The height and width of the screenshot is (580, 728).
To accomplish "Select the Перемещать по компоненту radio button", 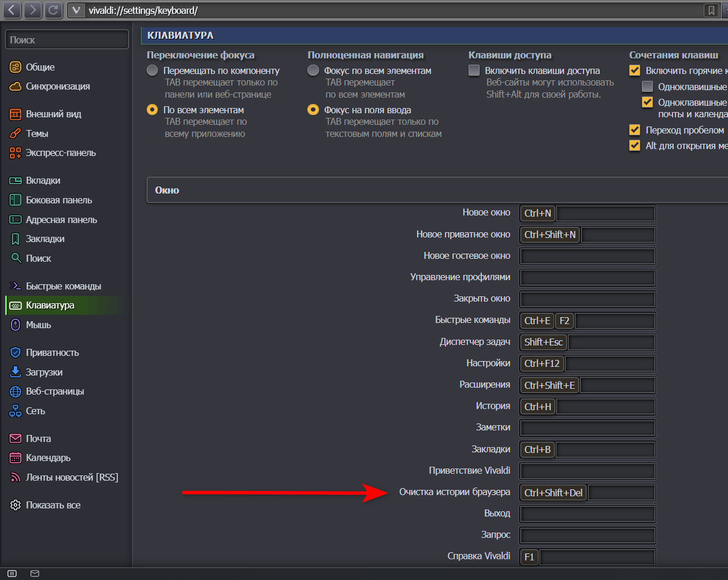I will [x=153, y=70].
